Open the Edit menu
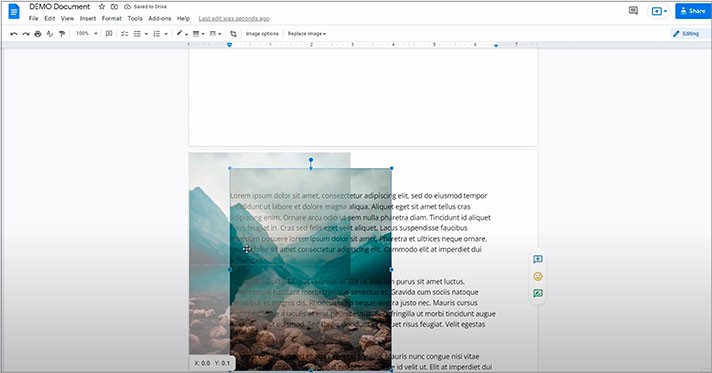Viewport: 712px width, 373px height. tap(49, 19)
